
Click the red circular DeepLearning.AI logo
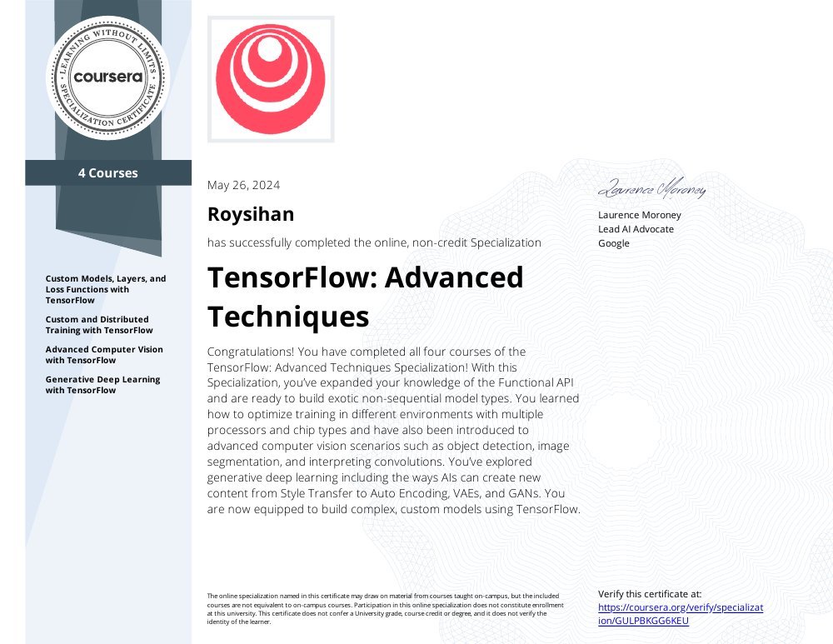[x=271, y=79]
